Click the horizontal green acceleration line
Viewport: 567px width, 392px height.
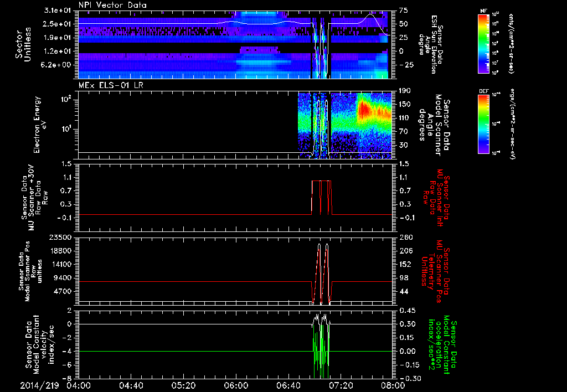tap(194, 351)
